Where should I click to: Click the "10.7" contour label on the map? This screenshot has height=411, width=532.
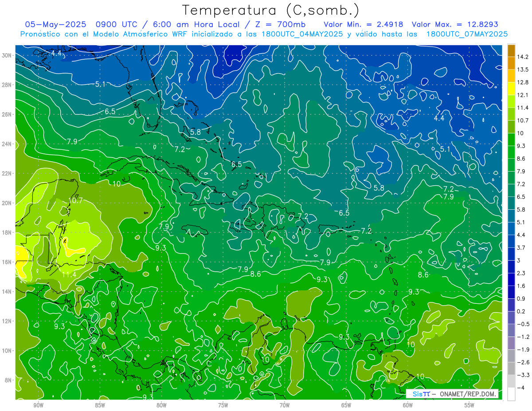tap(75, 200)
